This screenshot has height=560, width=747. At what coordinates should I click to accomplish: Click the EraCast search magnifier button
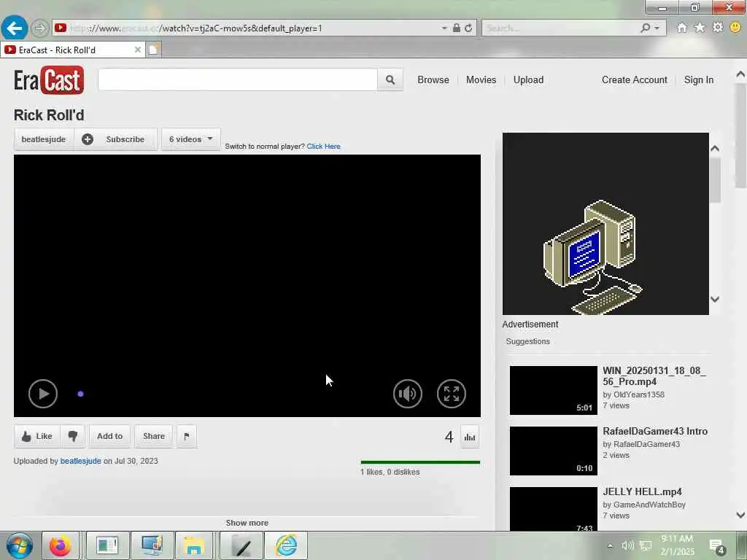[390, 79]
